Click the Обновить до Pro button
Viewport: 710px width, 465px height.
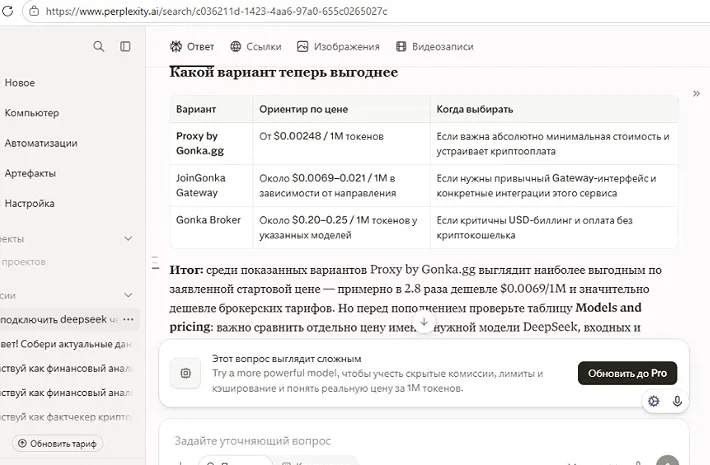[x=627, y=373]
